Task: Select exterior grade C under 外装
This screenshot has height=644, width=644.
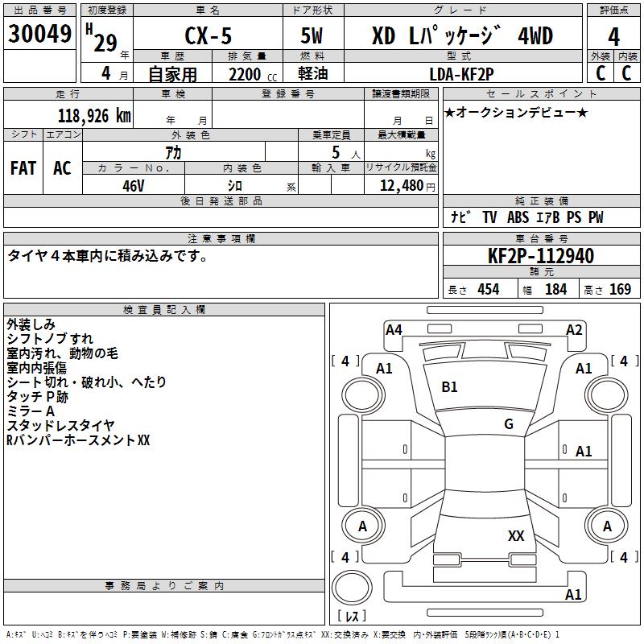Action: click(x=601, y=73)
